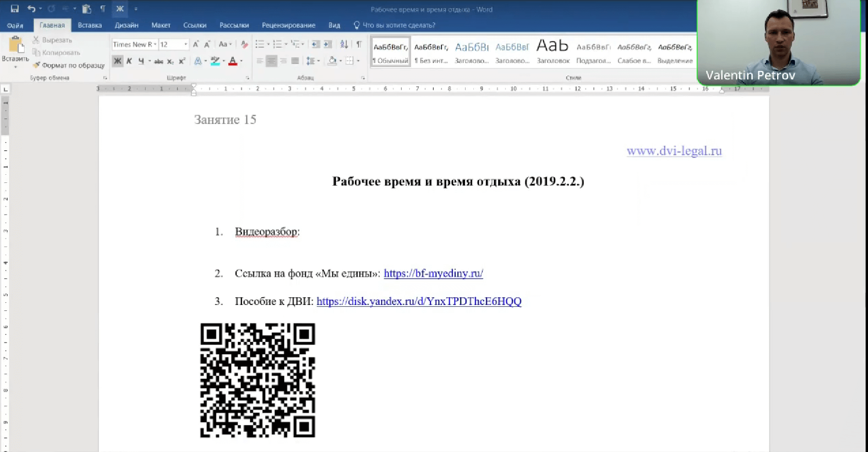Toggle the pilcrow icon in the quick access toolbar
Image resolution: width=868 pixels, height=452 pixels.
[x=103, y=9]
